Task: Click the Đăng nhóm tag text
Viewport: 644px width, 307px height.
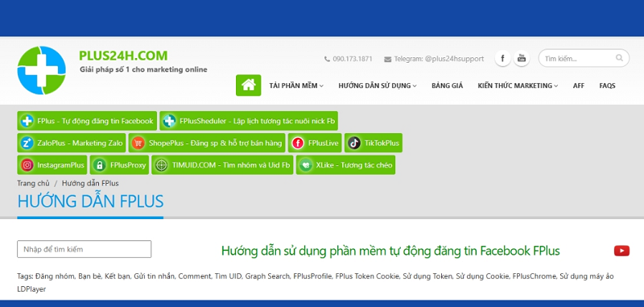Action: point(55,276)
